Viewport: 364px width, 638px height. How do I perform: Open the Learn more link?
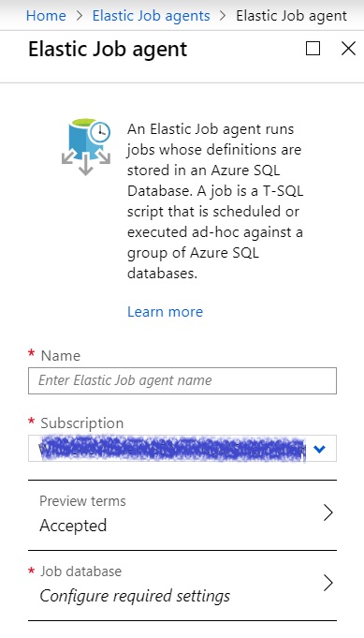(165, 312)
